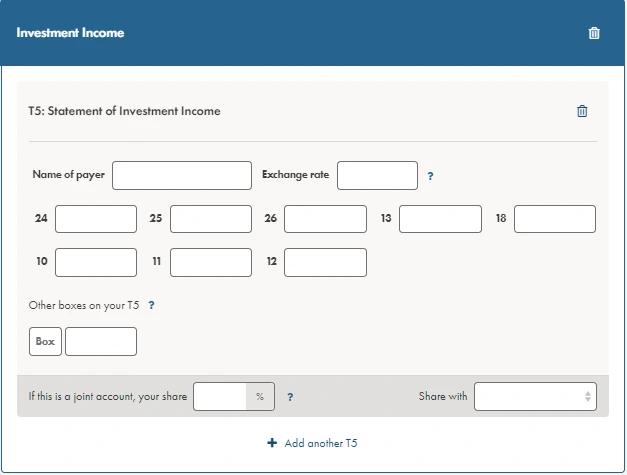Image resolution: width=627 pixels, height=475 pixels.
Task: Focus the Name of payer field
Action: (x=182, y=176)
